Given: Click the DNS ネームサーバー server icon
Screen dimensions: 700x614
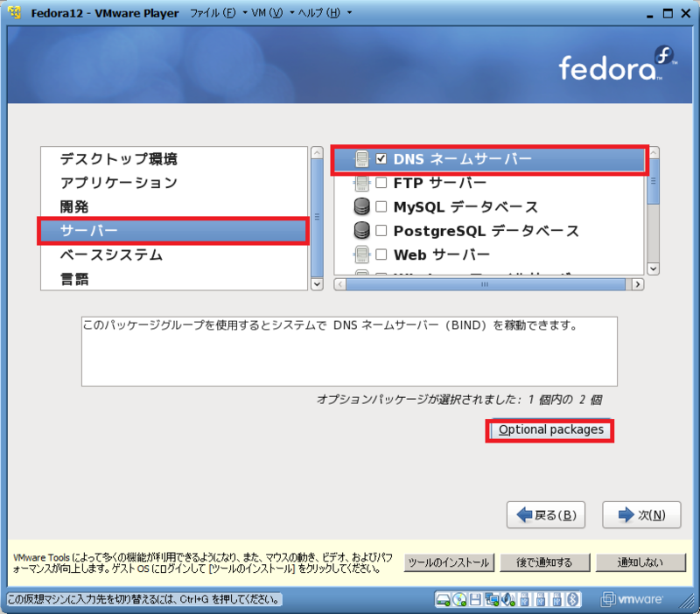Looking at the screenshot, I should click(363, 160).
